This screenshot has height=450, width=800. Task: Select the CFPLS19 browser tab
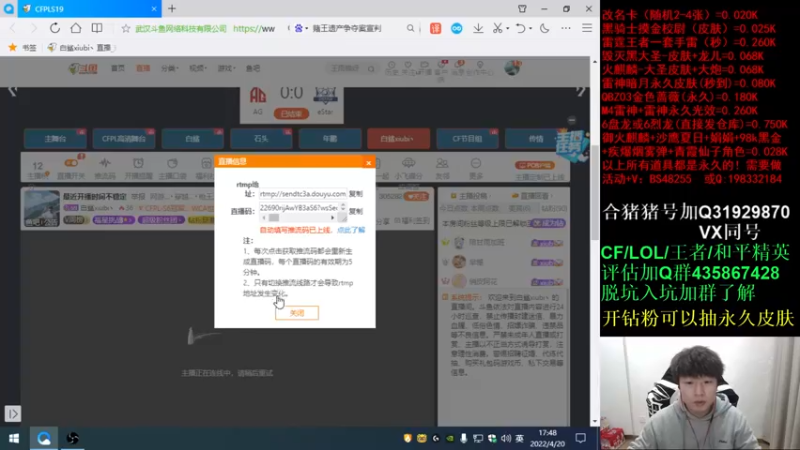[x=90, y=9]
